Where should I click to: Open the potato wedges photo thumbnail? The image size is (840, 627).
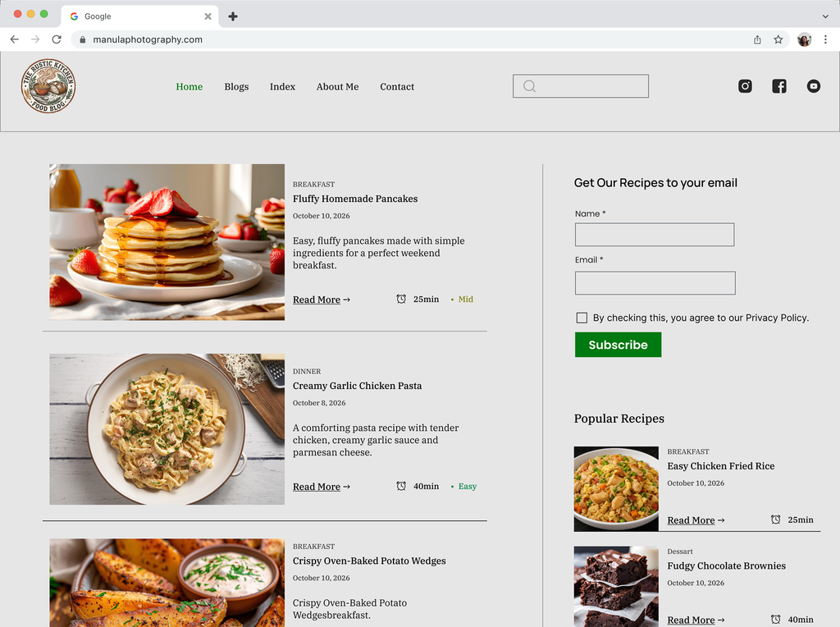(167, 583)
